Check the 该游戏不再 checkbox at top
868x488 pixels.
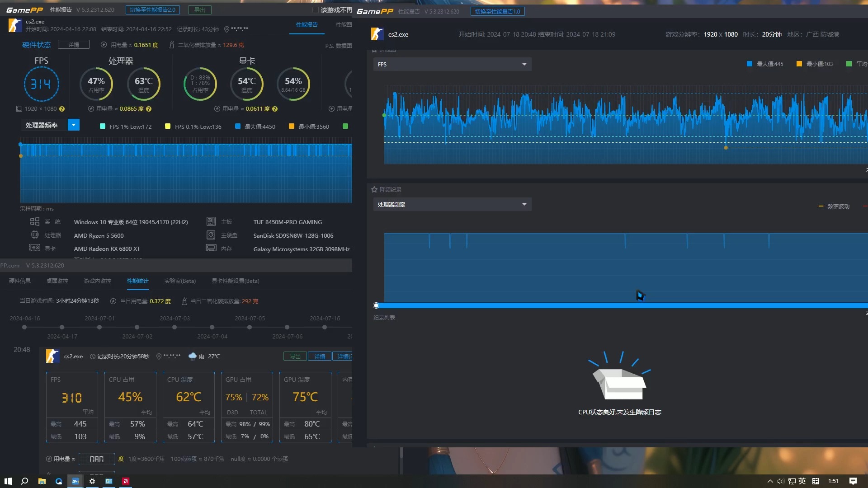point(316,10)
